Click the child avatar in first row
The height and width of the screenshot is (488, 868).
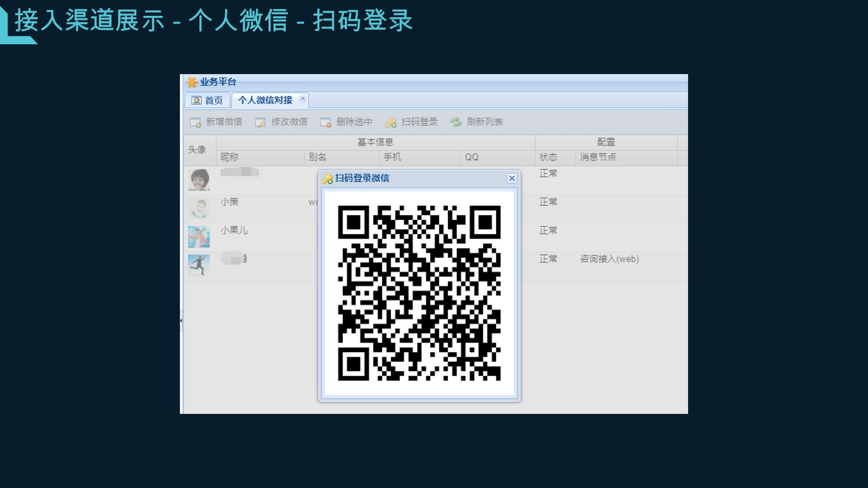click(199, 180)
